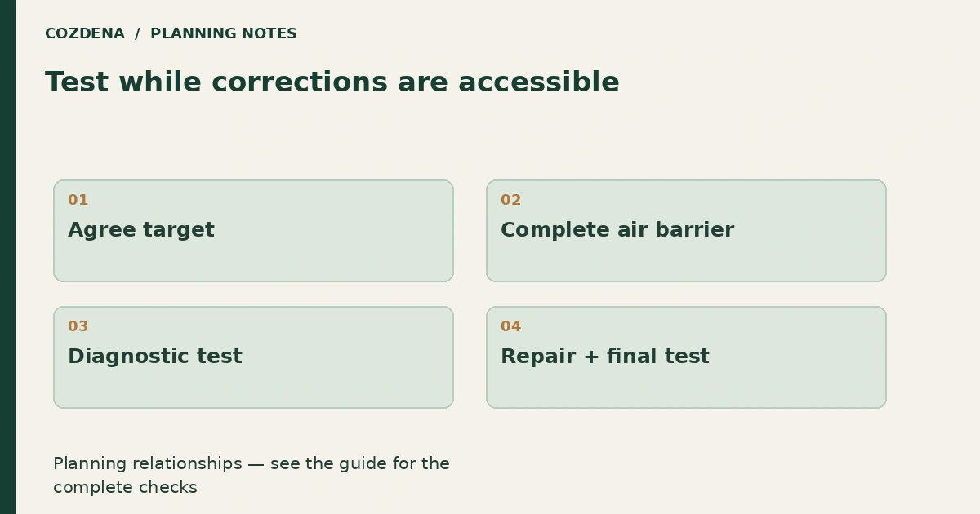Click the words 'complete checks' in footer

[125, 488]
